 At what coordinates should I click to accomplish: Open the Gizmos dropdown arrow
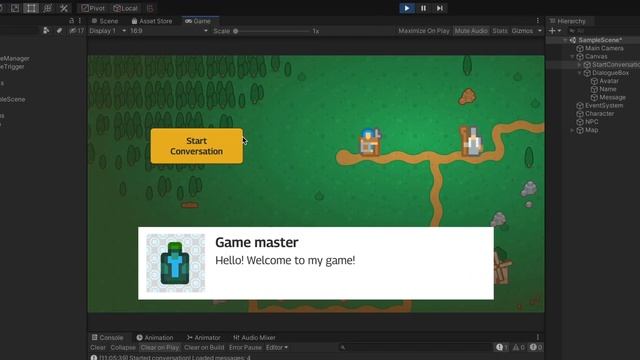pos(540,31)
